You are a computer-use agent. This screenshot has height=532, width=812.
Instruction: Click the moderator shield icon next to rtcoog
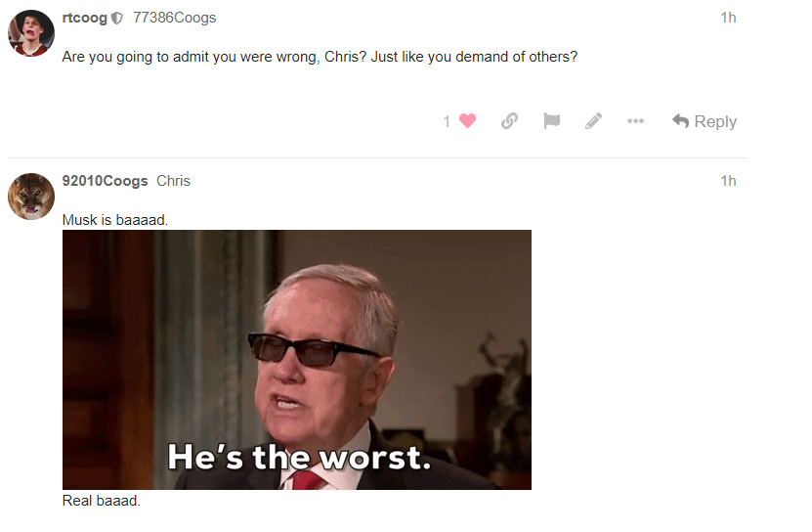(x=117, y=19)
